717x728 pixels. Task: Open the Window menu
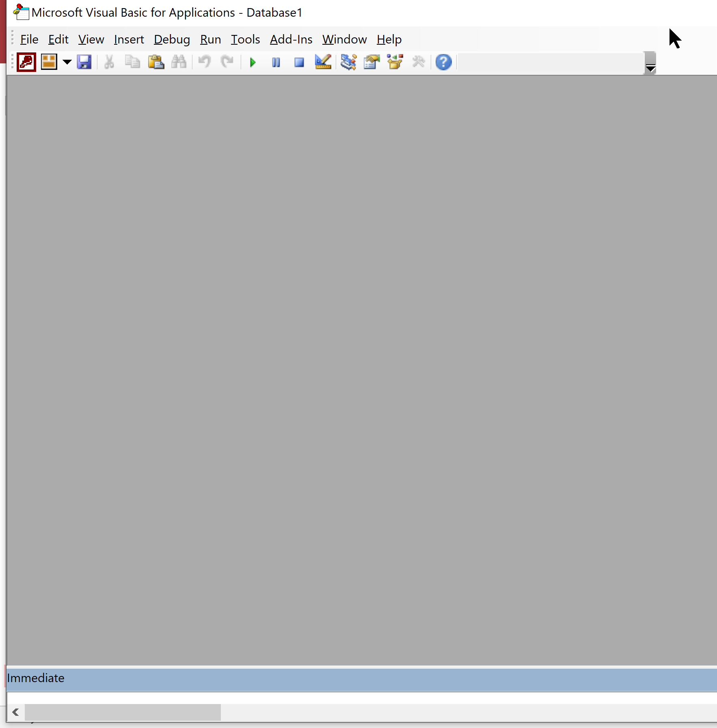coord(345,39)
